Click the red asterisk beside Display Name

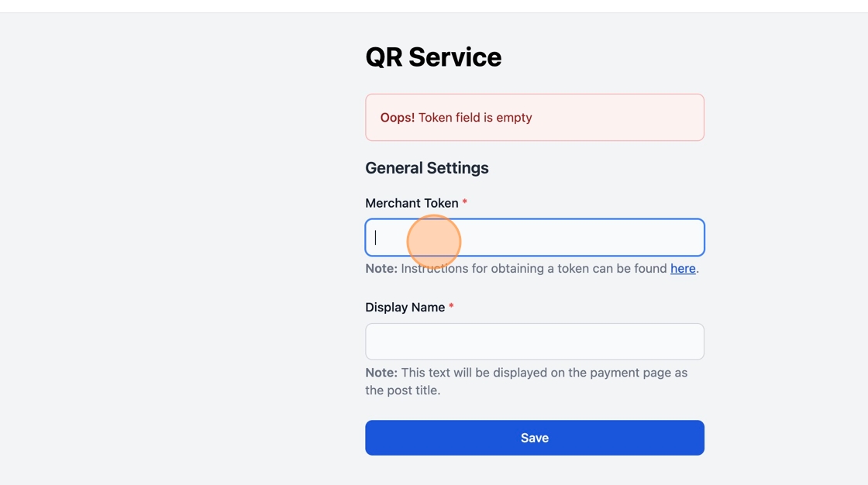click(x=451, y=308)
